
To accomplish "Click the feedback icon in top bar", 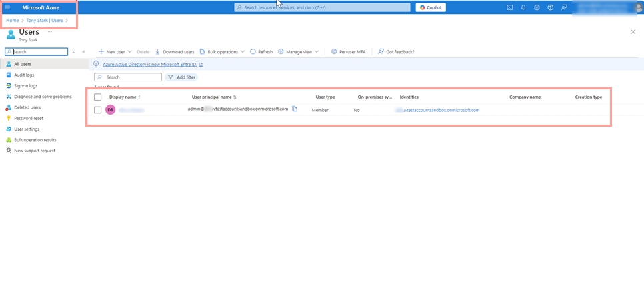I will 564,7.
